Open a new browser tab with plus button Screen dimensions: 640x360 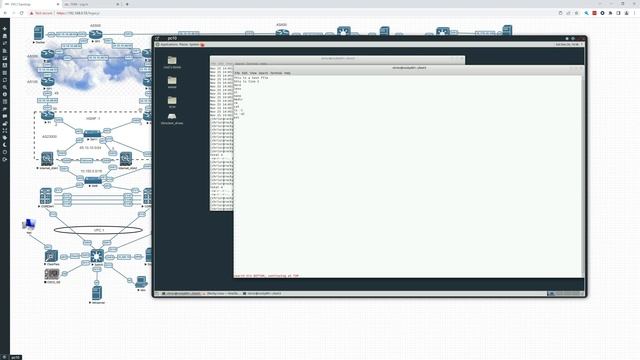coord(127,4)
